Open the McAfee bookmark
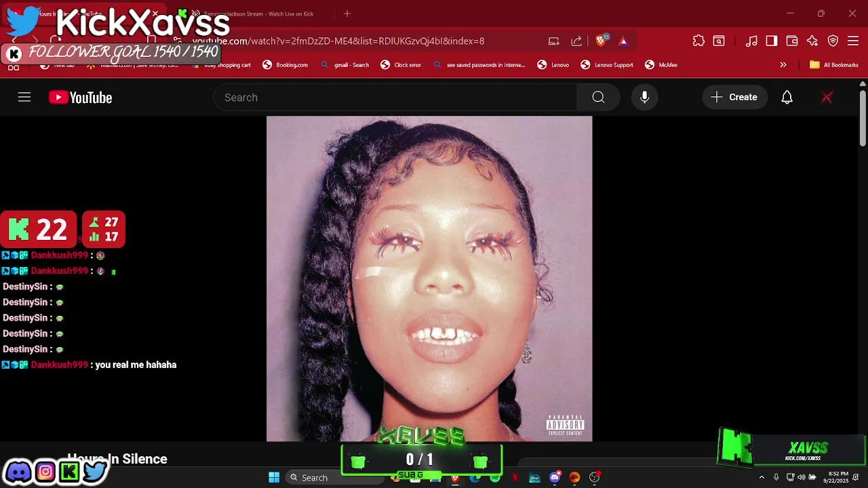The height and width of the screenshot is (488, 868). pos(661,65)
